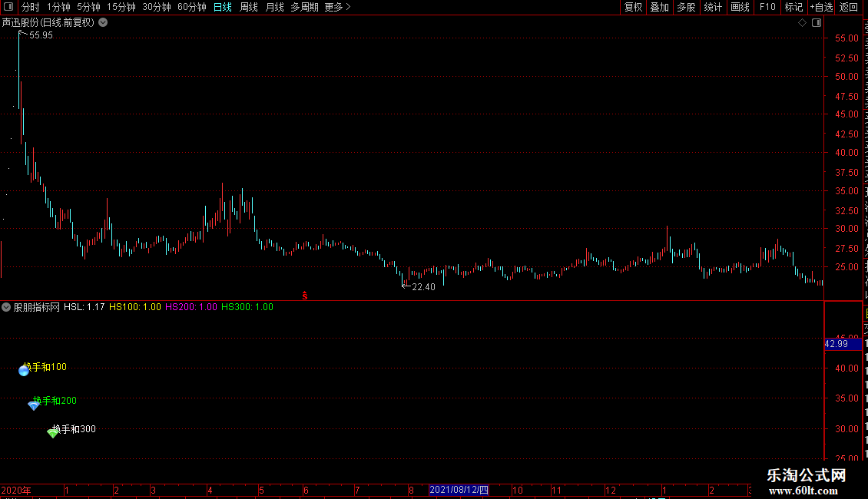Open the 多周期 multi-period view
This screenshot has width=868, height=499.
coord(304,7)
